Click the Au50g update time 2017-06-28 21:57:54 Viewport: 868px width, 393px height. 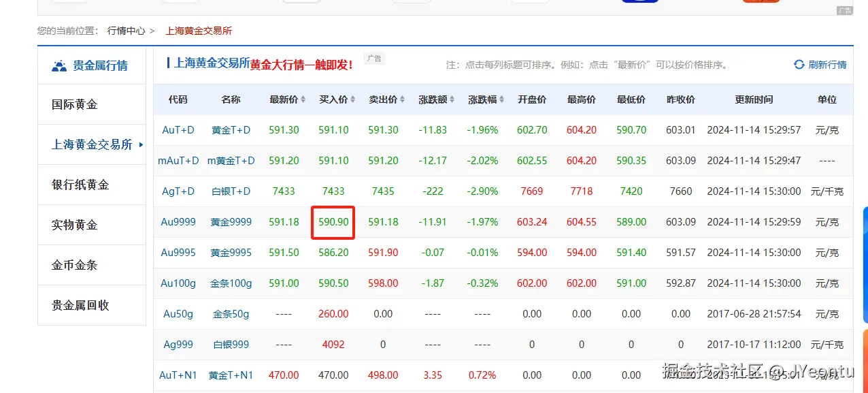(x=754, y=314)
